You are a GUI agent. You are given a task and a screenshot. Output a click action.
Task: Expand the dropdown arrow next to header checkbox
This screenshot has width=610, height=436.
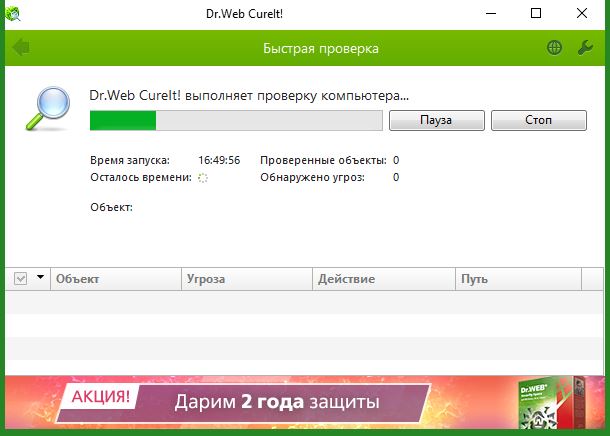pyautogui.click(x=40, y=277)
